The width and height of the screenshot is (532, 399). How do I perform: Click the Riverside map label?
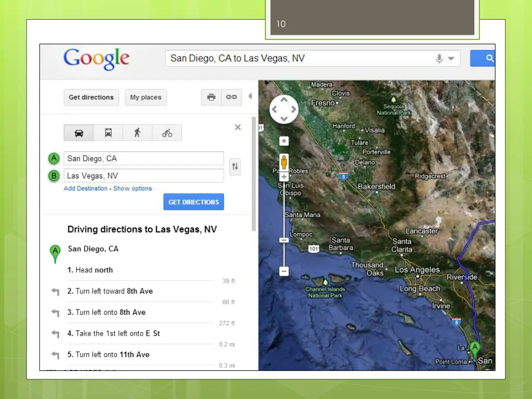462,277
